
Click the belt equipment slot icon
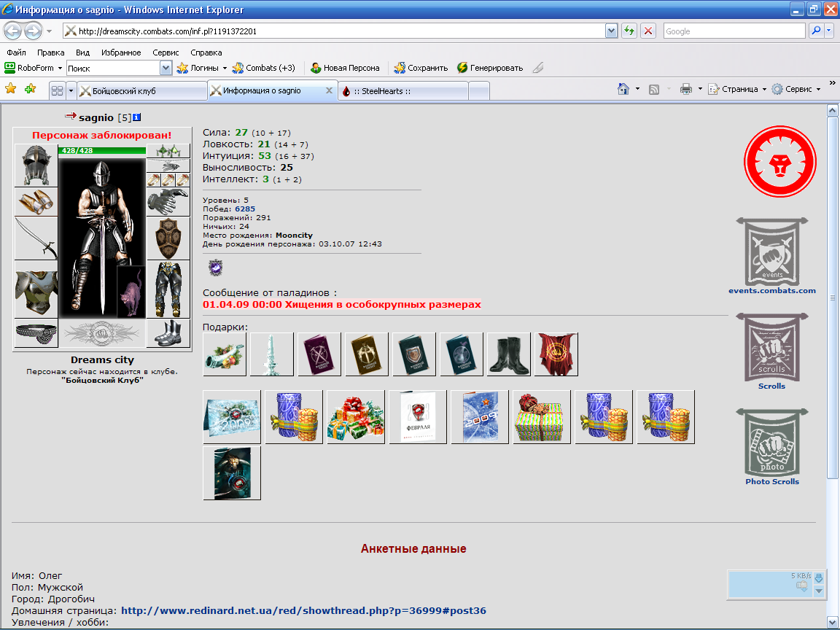(x=36, y=333)
